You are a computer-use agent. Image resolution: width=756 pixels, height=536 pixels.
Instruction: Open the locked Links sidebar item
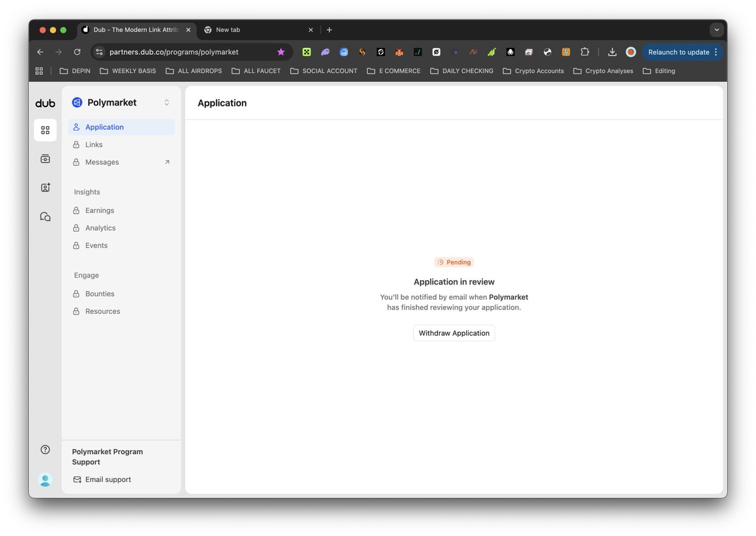click(122, 145)
